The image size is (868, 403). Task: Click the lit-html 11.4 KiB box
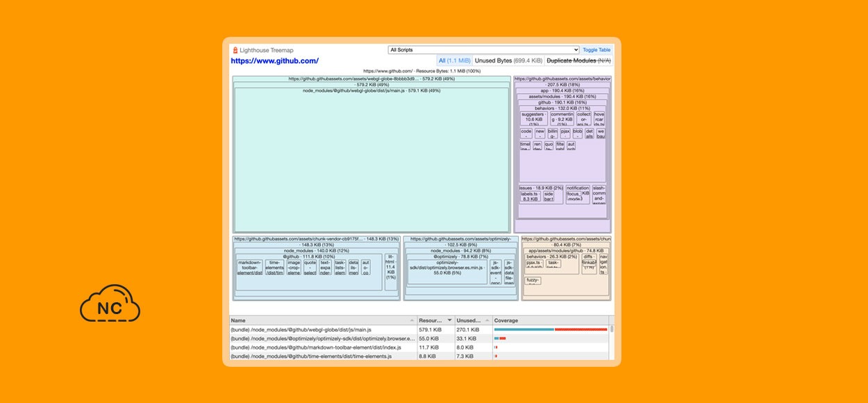[x=391, y=272]
